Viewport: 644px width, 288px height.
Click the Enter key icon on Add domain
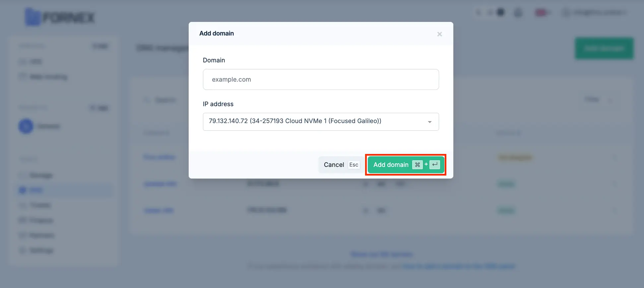click(435, 165)
